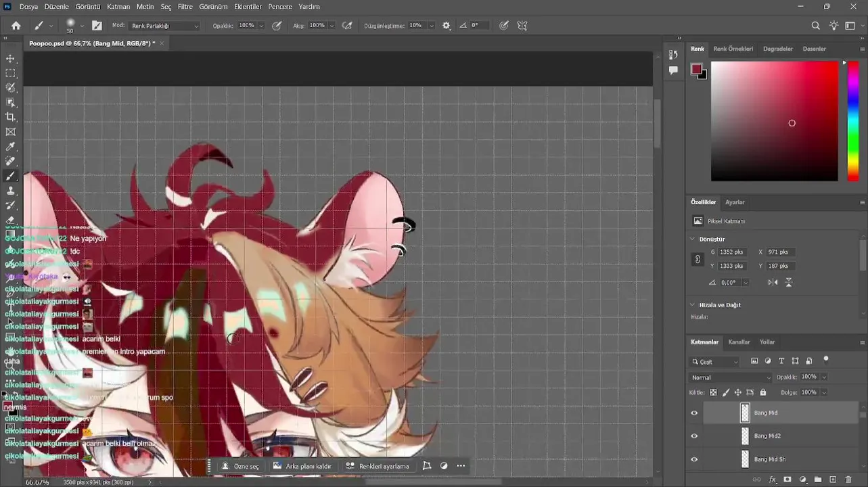Screen dimensions: 868x487
Task: Select the Spot Healing Brush tool
Action: tap(10, 161)
